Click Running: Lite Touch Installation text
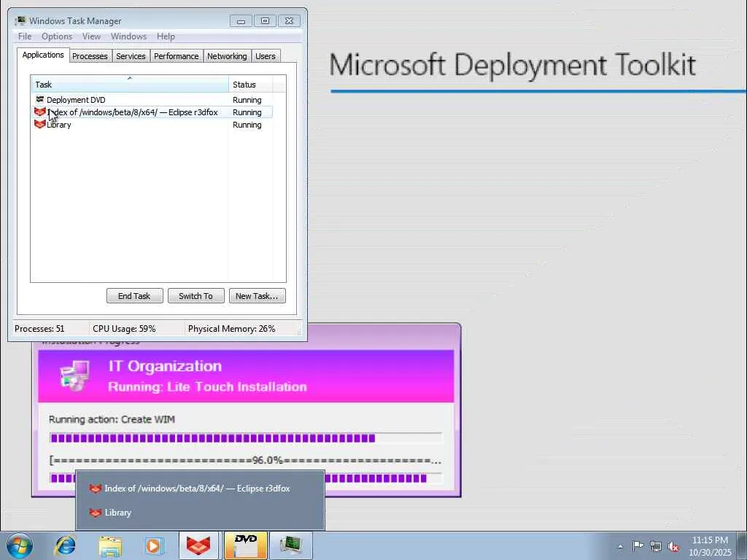 (x=207, y=386)
